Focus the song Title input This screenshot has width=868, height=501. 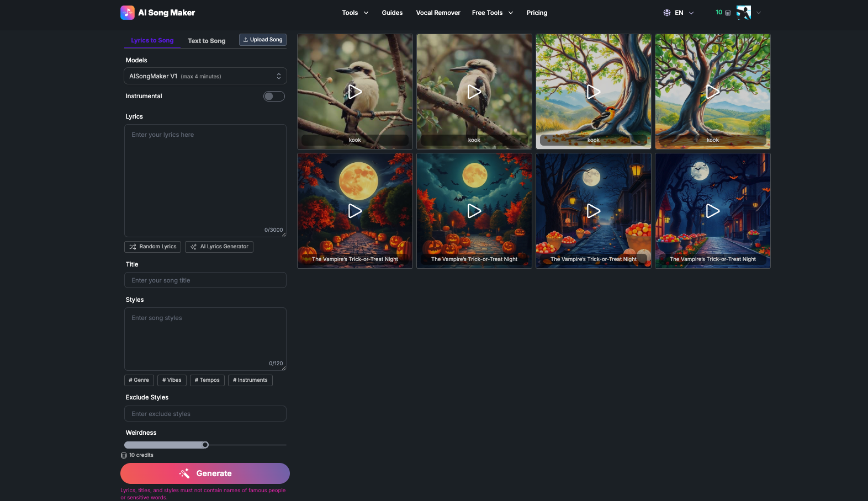click(x=205, y=280)
